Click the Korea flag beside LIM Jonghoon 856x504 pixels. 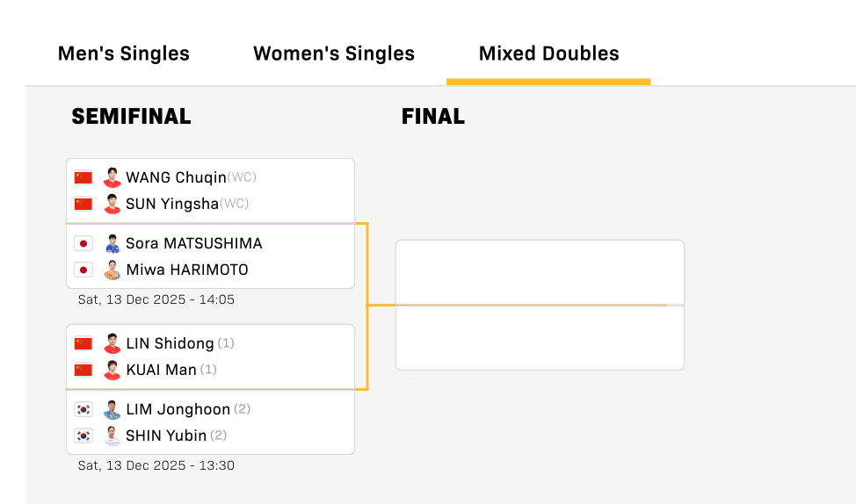pos(83,409)
